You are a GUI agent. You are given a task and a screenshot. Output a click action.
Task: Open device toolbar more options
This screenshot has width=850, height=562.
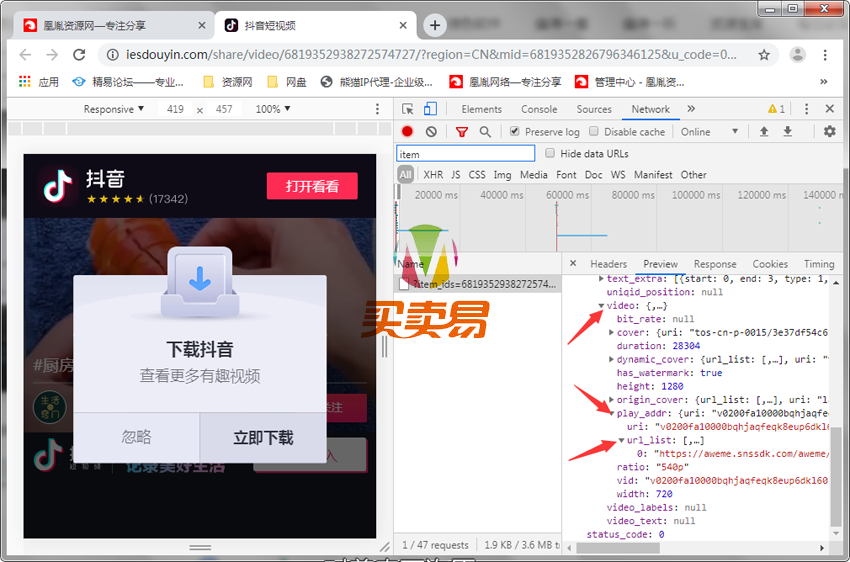click(377, 109)
